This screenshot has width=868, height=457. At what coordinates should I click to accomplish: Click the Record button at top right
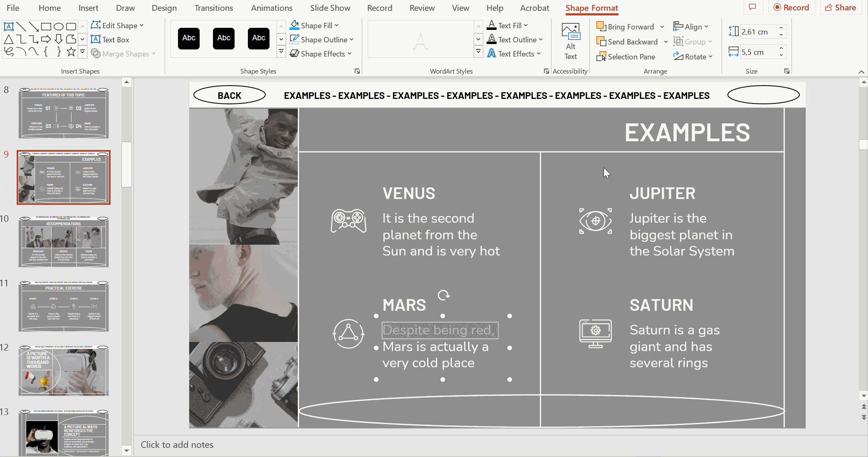point(791,7)
